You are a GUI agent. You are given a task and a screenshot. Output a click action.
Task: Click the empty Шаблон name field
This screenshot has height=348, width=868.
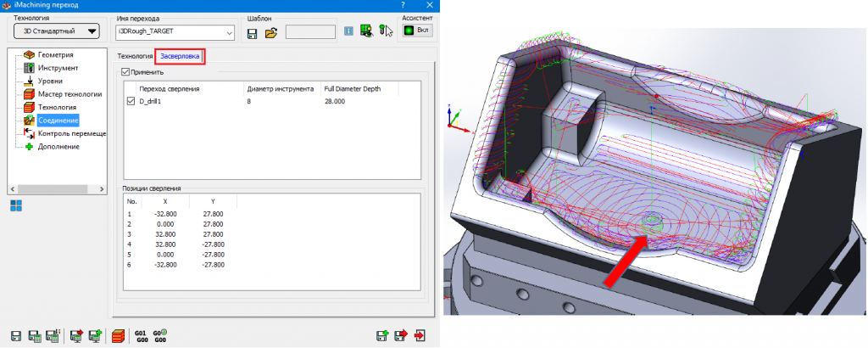[x=310, y=32]
